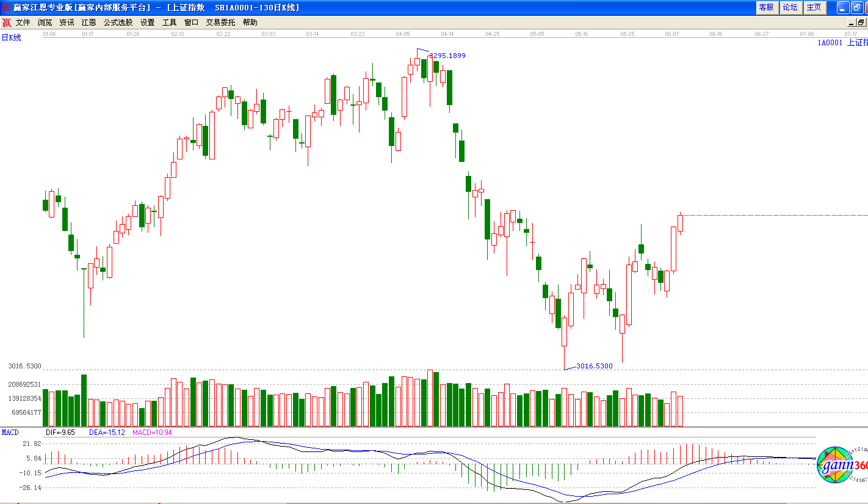The image size is (868, 504).
Task: Click the 02-13 date label
Action: (x=178, y=34)
